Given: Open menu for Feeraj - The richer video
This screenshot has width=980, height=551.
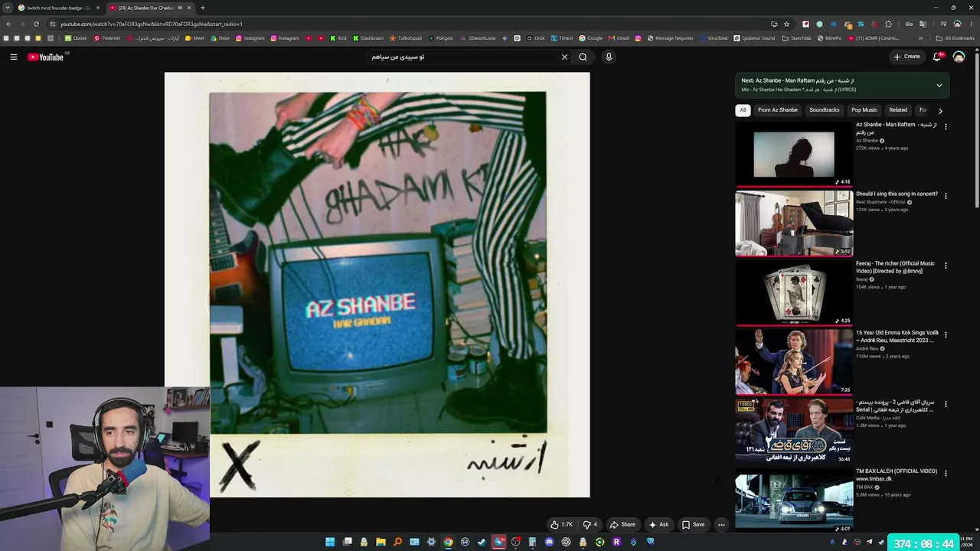Looking at the screenshot, I should coord(946,266).
